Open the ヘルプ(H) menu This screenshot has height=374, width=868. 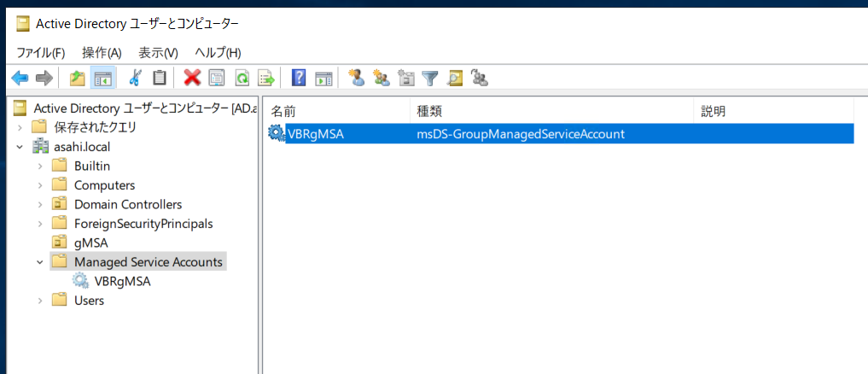click(x=218, y=53)
